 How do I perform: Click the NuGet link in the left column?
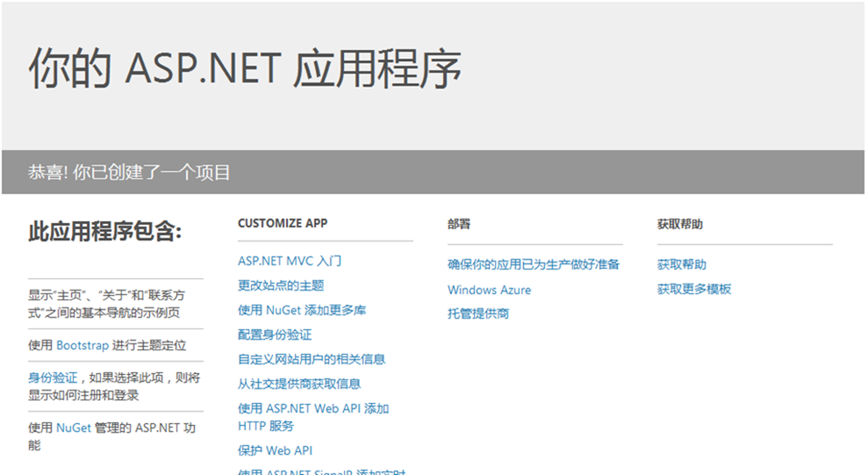[x=74, y=428]
